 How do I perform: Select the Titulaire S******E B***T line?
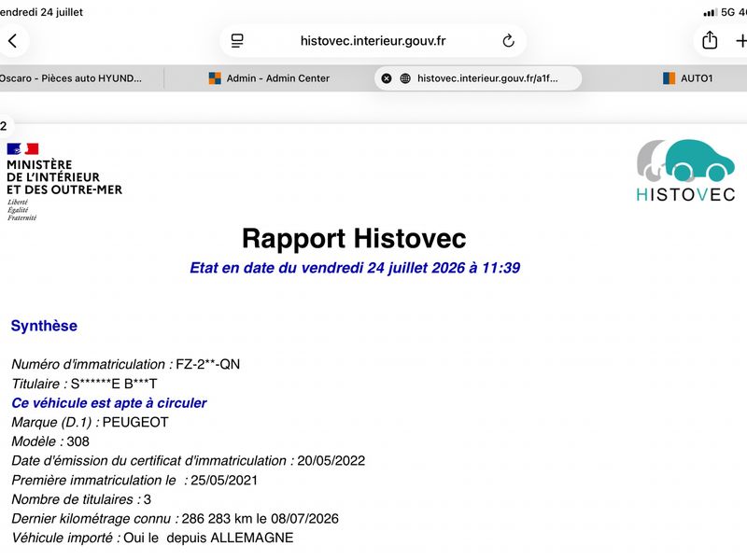click(x=84, y=384)
